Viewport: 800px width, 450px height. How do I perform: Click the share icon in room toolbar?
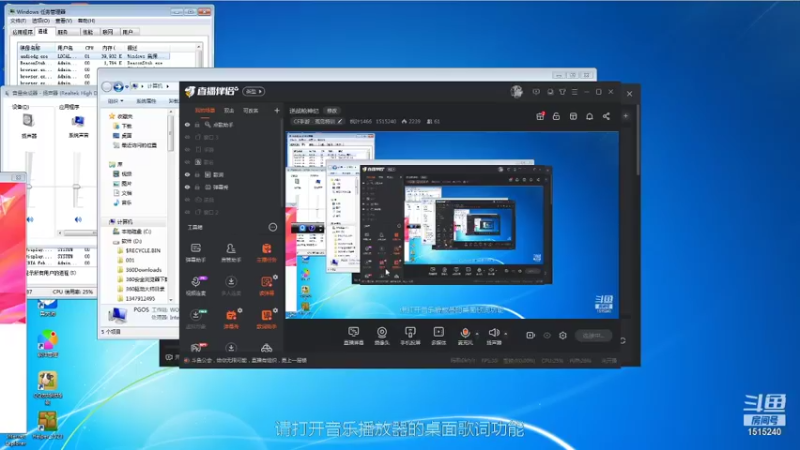click(606, 116)
